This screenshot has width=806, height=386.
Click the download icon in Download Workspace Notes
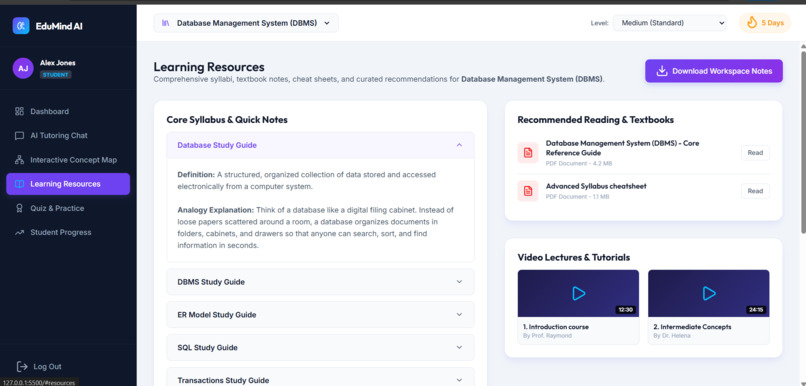[x=662, y=71]
